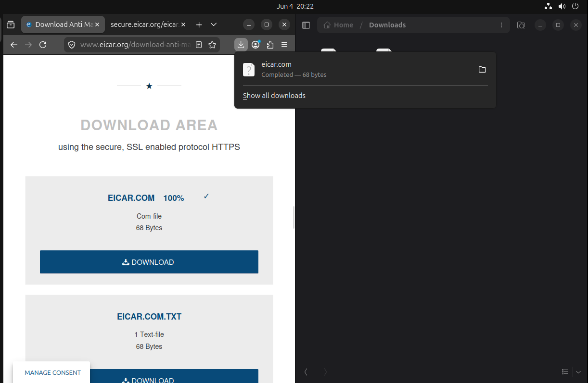Close the downloads panel via toolbar button

click(x=241, y=45)
